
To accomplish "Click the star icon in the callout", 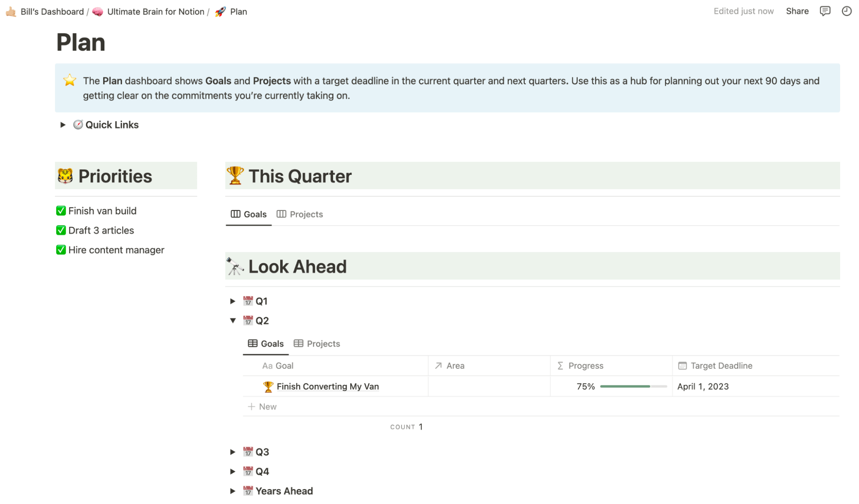I will coord(69,80).
